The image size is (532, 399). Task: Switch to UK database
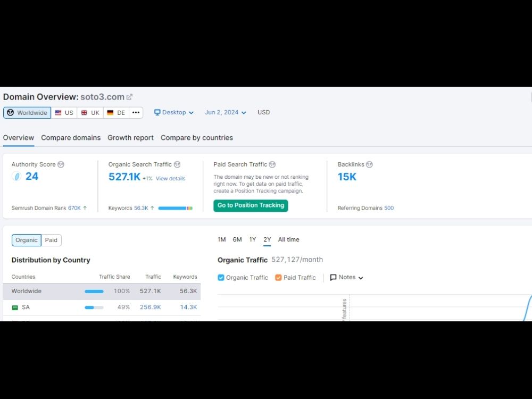90,113
